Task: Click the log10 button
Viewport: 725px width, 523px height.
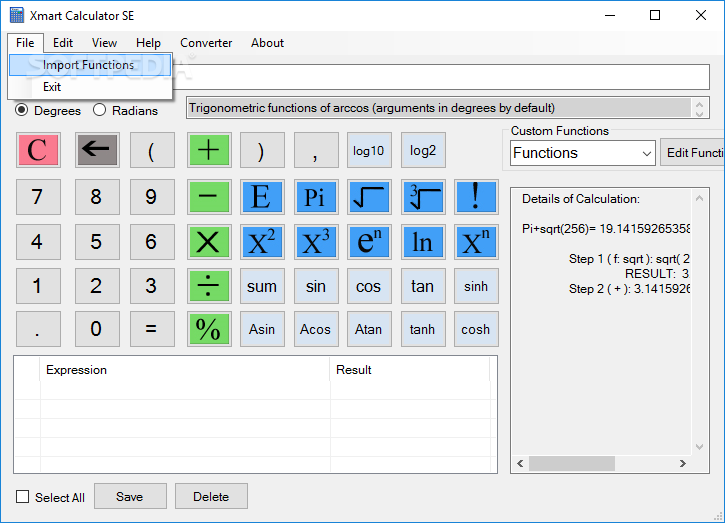Action: (x=369, y=150)
